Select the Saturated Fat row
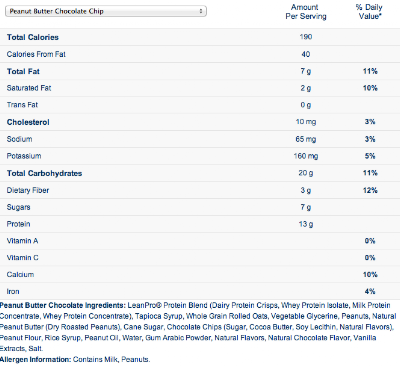Screen dimensions: 400x367 (200, 88)
